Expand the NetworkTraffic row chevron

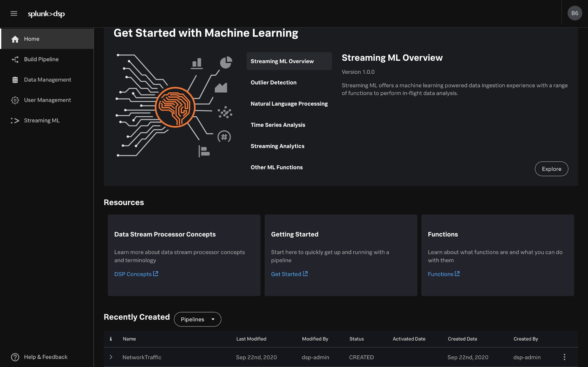(x=111, y=357)
